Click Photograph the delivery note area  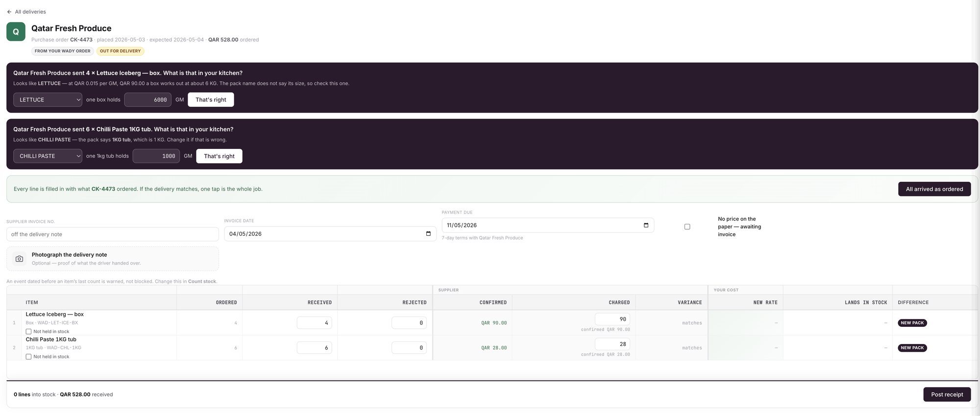pos(113,259)
